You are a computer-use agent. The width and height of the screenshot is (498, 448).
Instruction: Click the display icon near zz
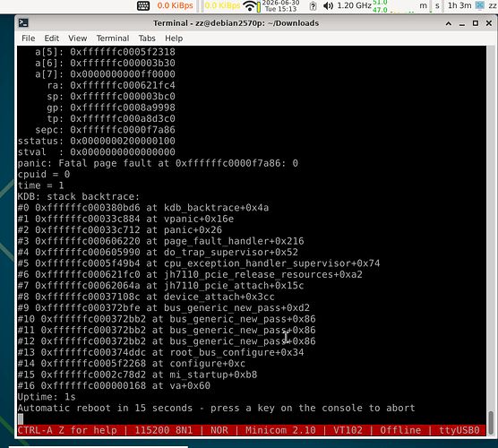(x=480, y=5)
